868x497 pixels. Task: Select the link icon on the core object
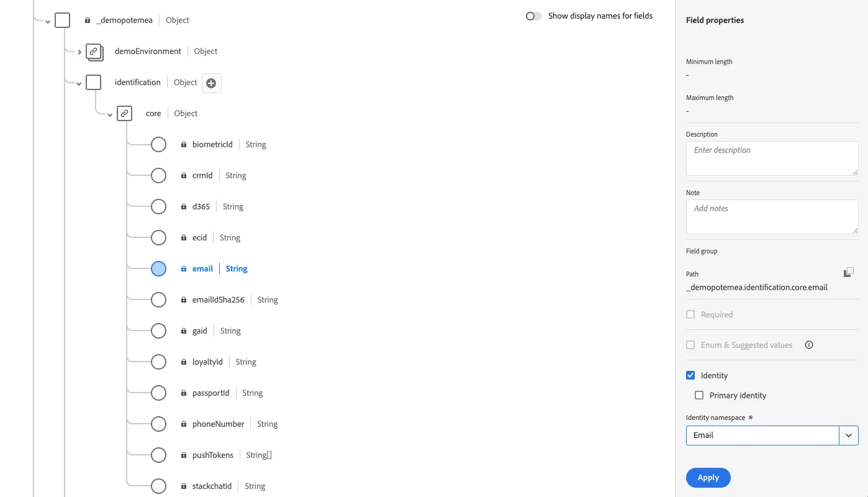pos(125,114)
